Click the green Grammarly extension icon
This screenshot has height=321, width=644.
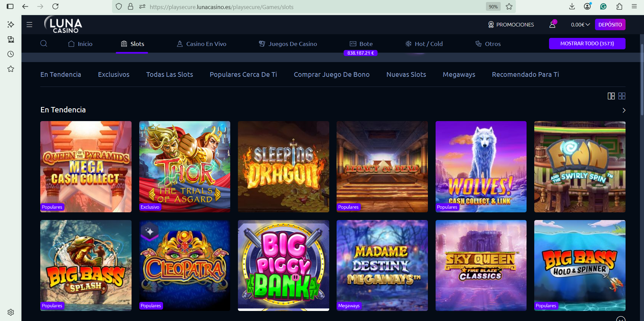(x=603, y=6)
